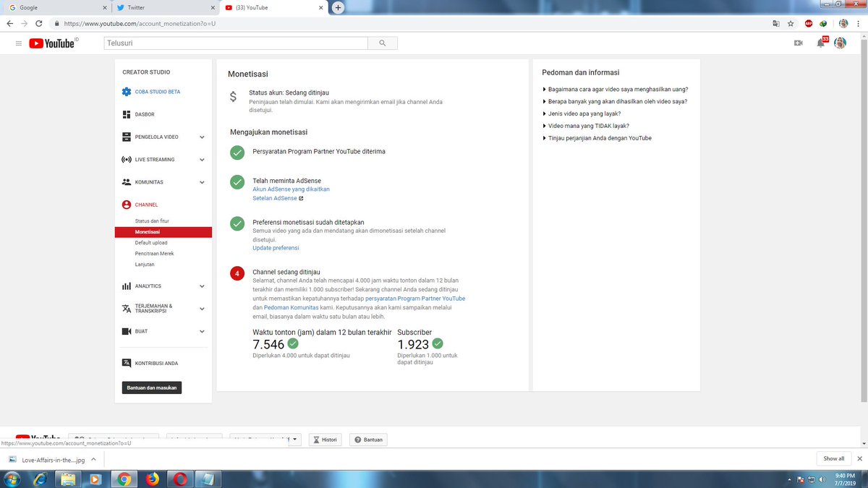
Task: Open the create video camera icon
Action: 799,43
